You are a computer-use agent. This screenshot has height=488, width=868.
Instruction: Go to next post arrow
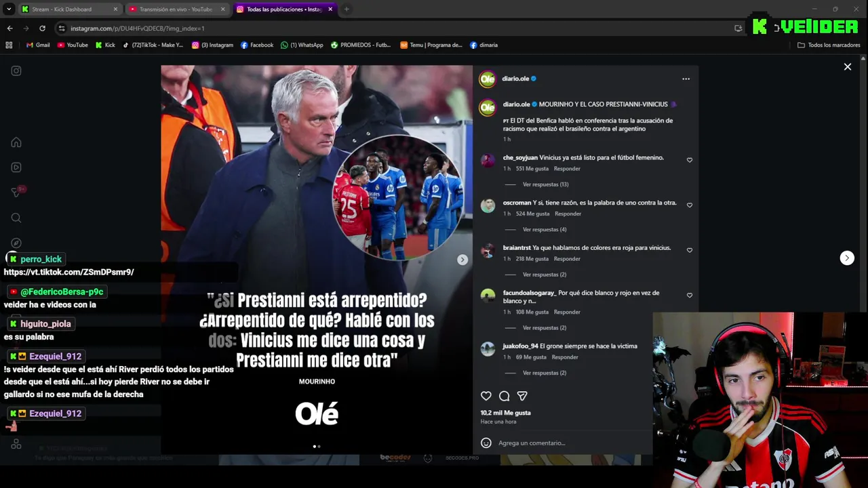pos(847,258)
